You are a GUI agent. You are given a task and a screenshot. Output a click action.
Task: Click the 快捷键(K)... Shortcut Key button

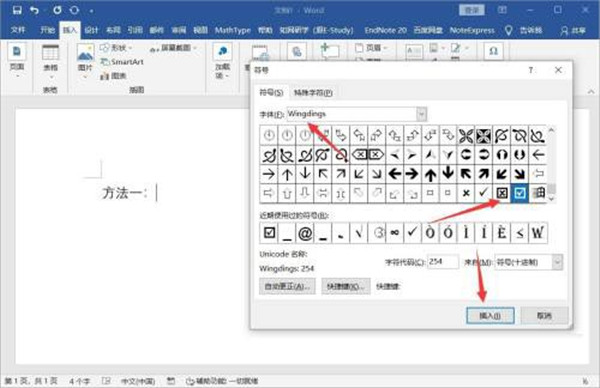[346, 286]
